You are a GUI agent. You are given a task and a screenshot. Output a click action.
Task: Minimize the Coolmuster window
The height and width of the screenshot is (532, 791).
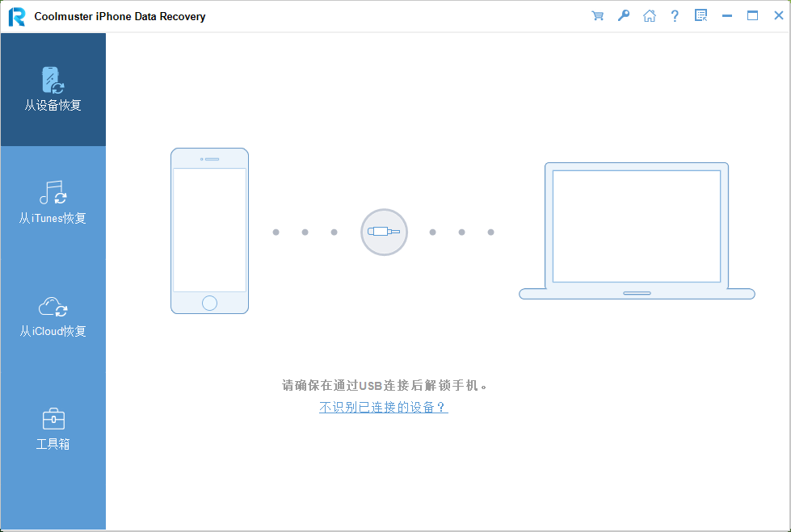click(727, 15)
